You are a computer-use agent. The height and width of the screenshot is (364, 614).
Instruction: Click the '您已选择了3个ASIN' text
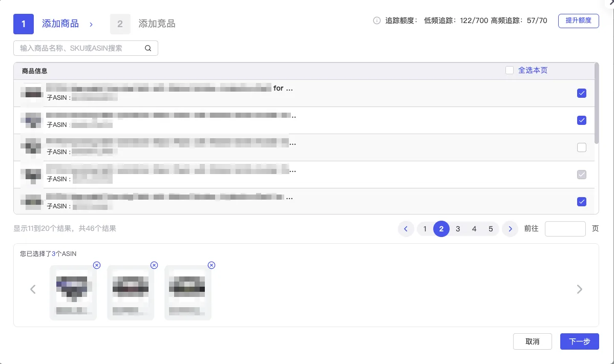click(x=48, y=253)
